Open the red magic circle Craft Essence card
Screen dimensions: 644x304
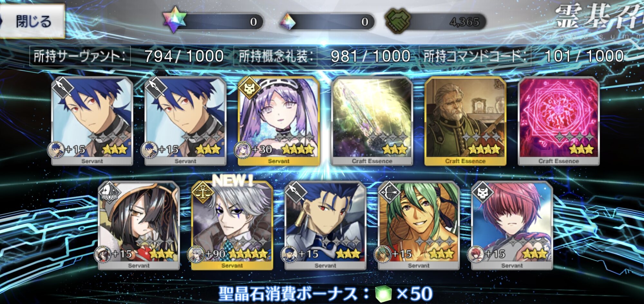click(559, 121)
